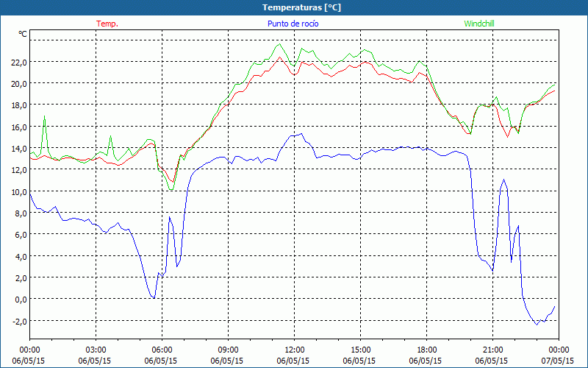Click the 10,0 y-axis value
Screen dimensions: 588x368
[x=19, y=191]
